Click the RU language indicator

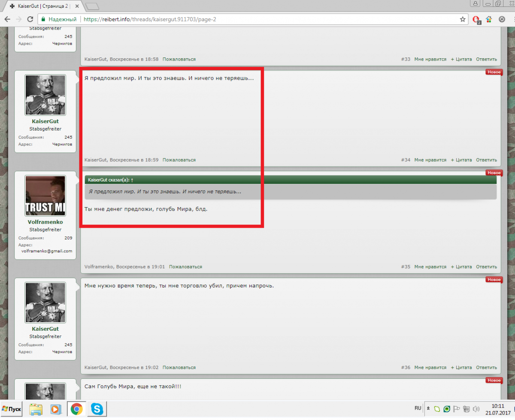pos(418,408)
